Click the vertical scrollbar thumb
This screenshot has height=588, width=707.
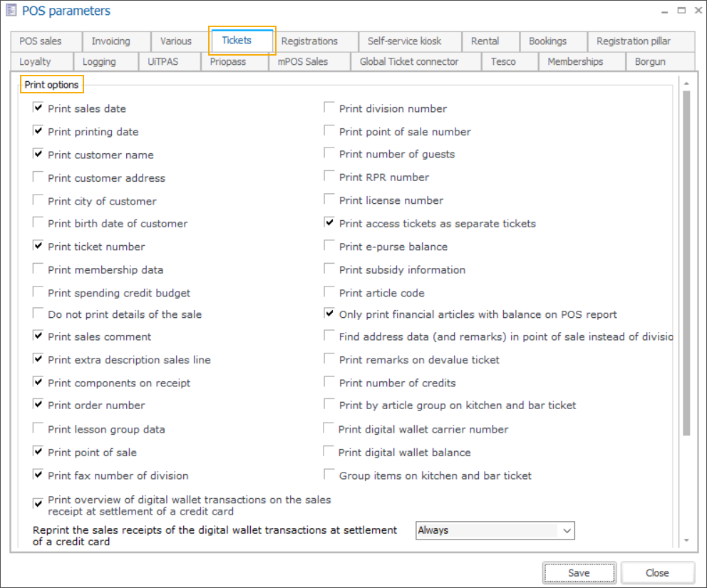[686, 262]
